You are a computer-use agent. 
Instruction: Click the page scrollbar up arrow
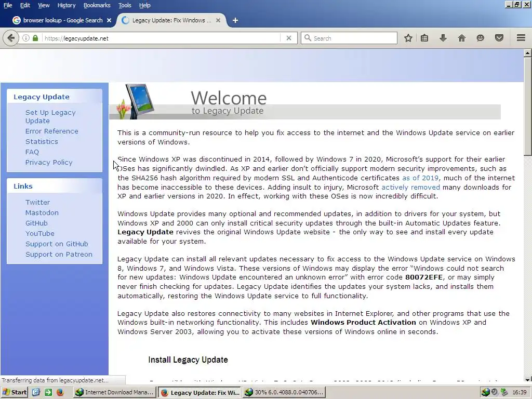coord(528,53)
